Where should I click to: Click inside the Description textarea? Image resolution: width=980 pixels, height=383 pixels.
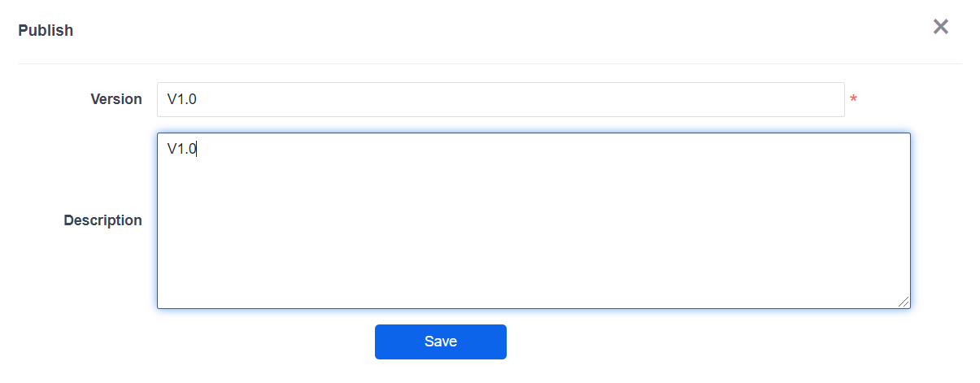coord(533,220)
